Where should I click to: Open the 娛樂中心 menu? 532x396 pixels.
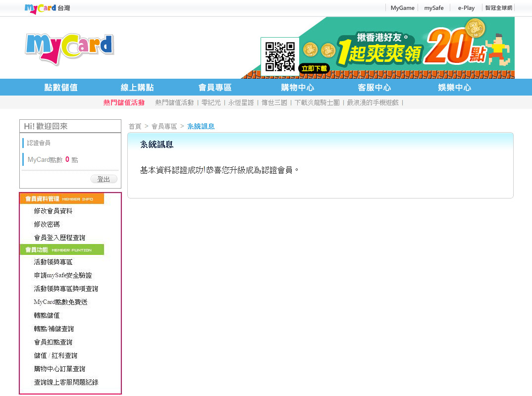click(455, 88)
